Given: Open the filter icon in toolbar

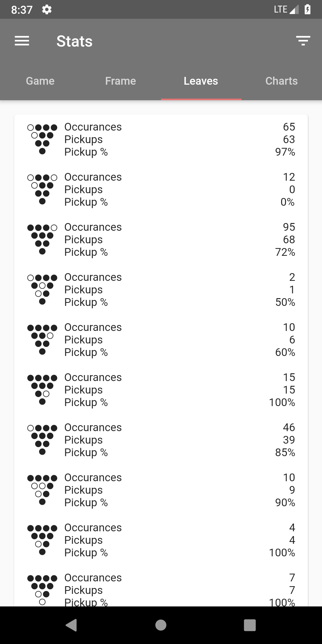Looking at the screenshot, I should pyautogui.click(x=303, y=41).
